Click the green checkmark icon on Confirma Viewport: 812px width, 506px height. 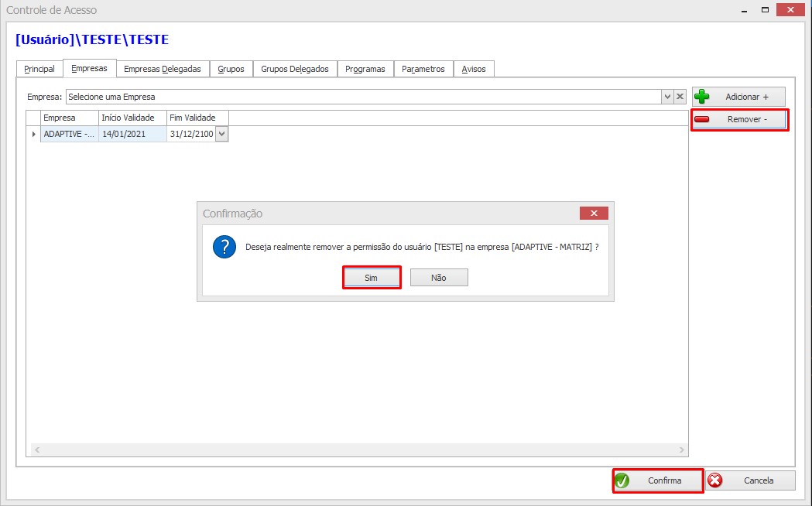(x=622, y=480)
